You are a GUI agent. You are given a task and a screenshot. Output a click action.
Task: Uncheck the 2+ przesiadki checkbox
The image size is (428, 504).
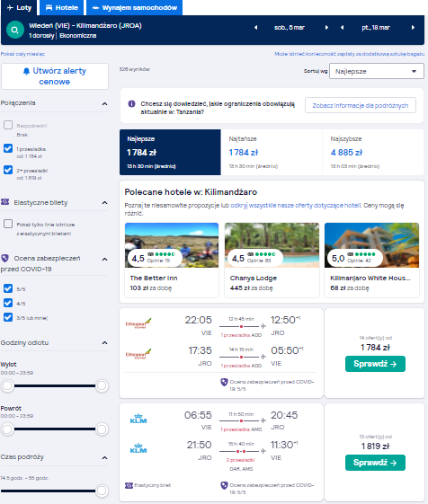tap(8, 170)
